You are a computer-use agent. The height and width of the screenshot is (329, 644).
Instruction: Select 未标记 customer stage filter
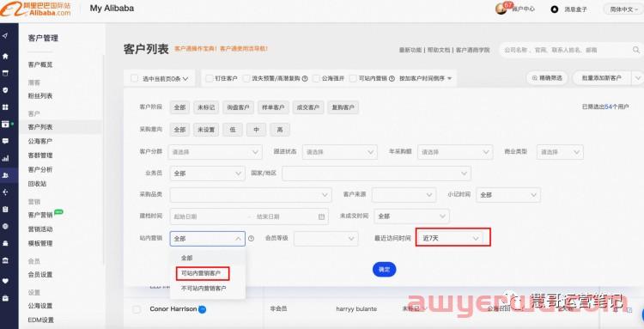pyautogui.click(x=206, y=107)
